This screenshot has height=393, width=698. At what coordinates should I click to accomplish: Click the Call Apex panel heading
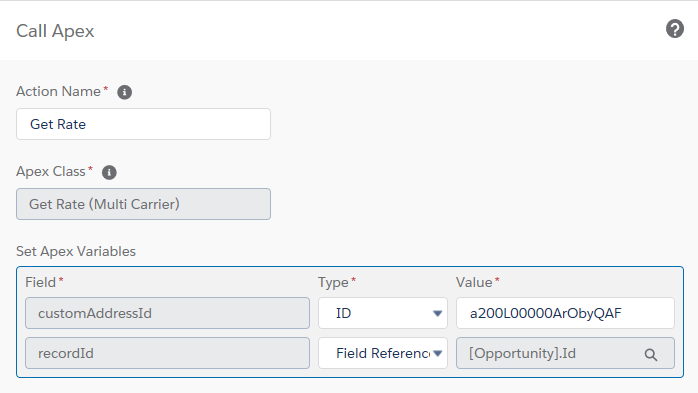pyautogui.click(x=55, y=31)
